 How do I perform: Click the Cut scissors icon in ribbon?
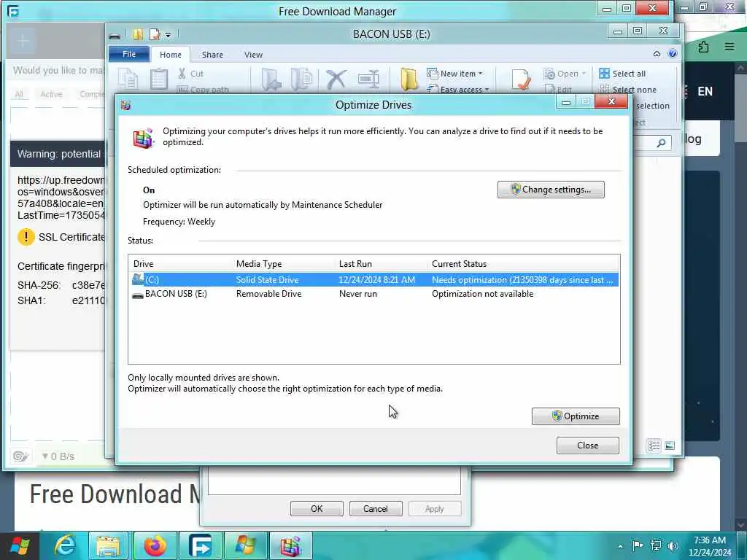[182, 74]
